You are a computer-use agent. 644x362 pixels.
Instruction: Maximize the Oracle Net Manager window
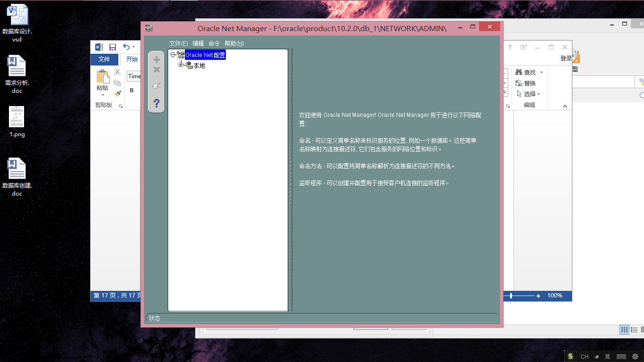coord(473,27)
